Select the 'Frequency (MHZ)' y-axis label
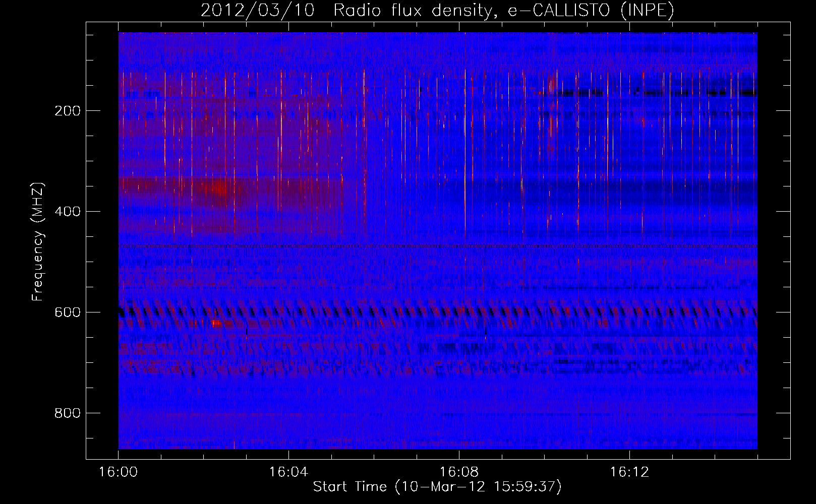816x504 pixels. click(x=38, y=241)
